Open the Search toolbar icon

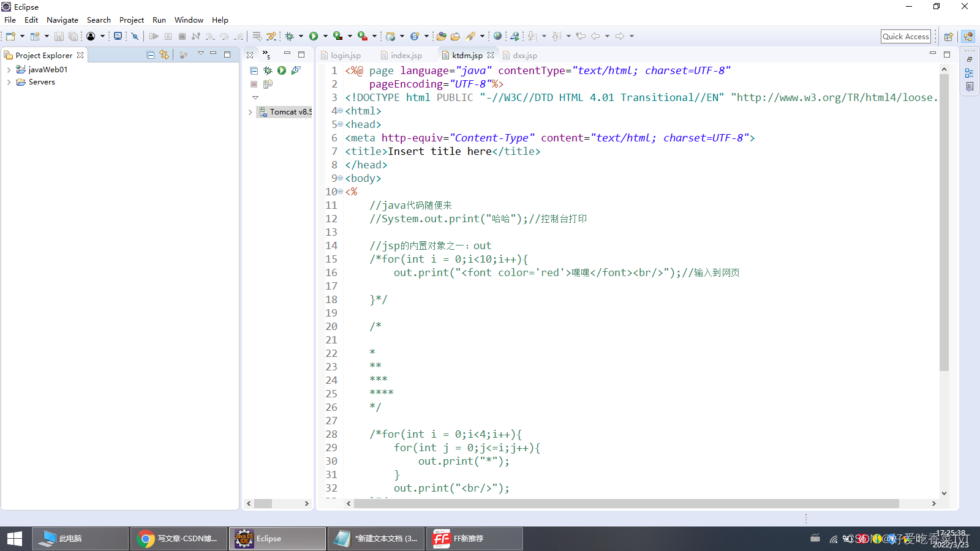point(470,36)
